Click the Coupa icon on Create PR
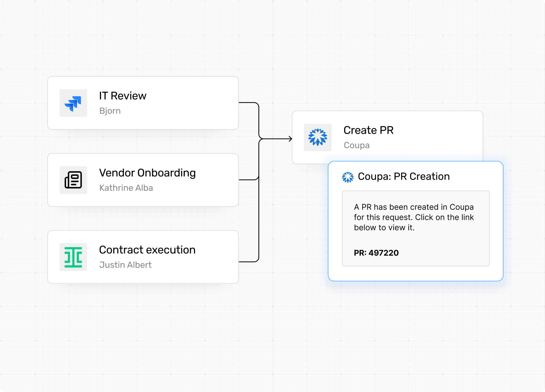545x392 pixels. (x=318, y=137)
